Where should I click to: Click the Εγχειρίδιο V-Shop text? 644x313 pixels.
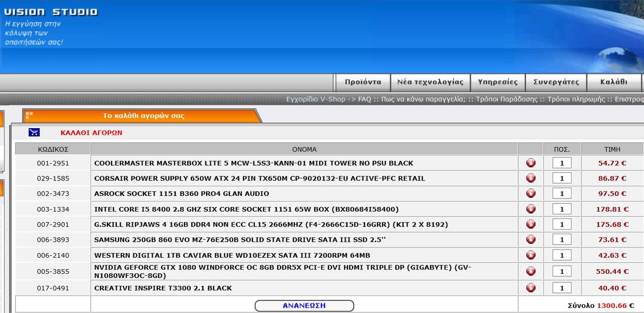pos(315,99)
